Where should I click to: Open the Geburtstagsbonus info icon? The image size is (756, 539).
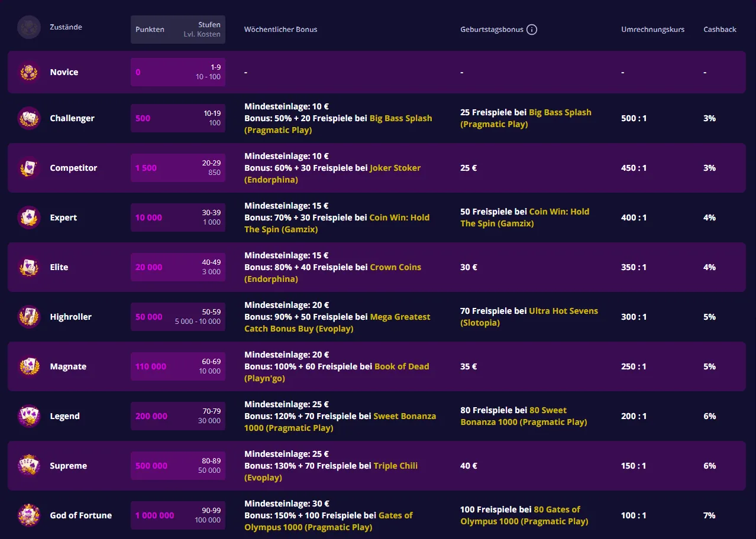(x=532, y=30)
